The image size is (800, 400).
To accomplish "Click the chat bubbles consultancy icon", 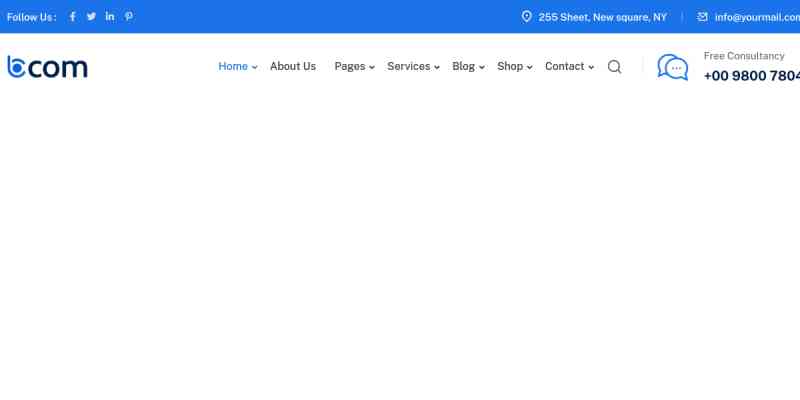I will tap(672, 67).
